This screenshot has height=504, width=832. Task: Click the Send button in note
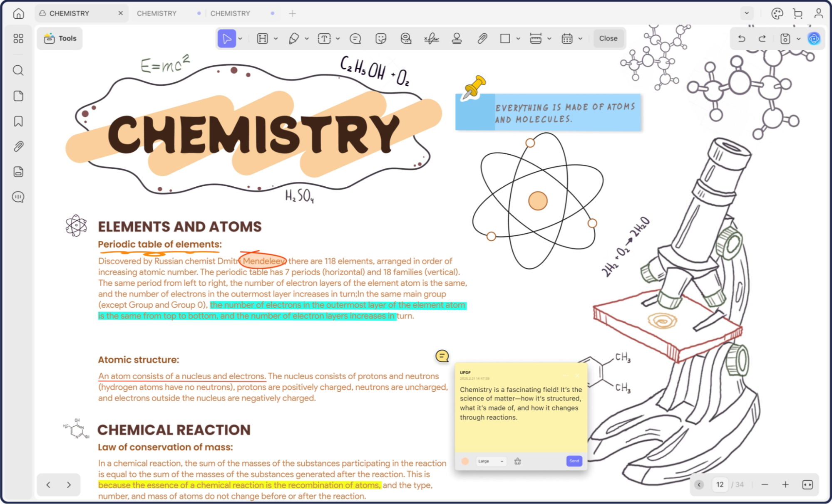pos(574,461)
